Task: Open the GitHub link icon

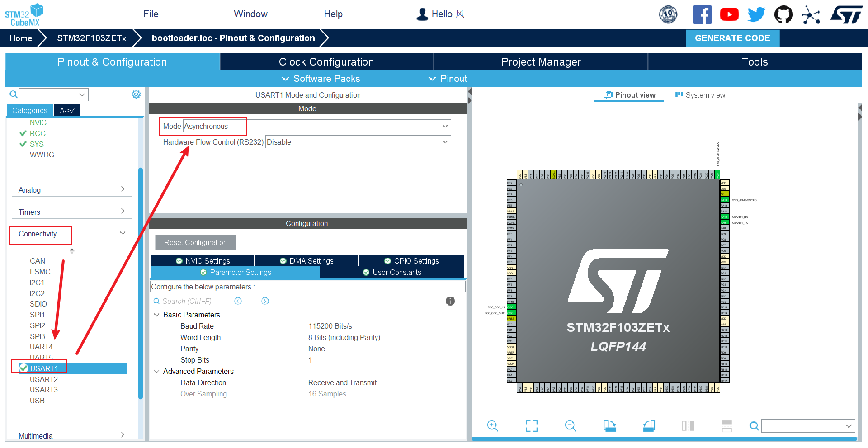Action: (783, 14)
